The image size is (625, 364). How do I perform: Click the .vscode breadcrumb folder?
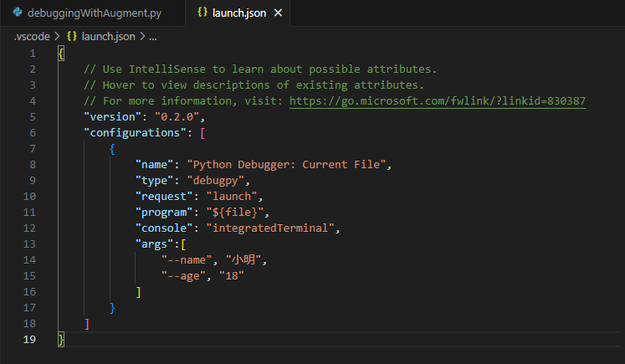coord(32,37)
